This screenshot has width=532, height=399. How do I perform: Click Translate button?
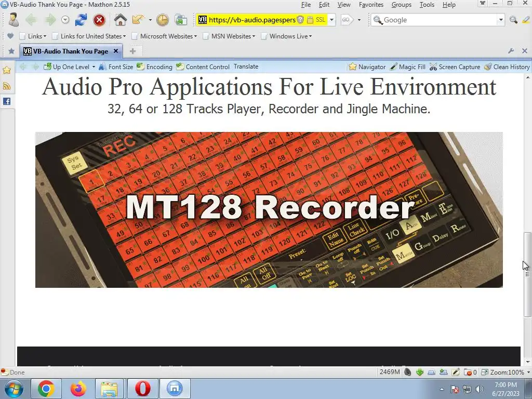click(x=246, y=66)
